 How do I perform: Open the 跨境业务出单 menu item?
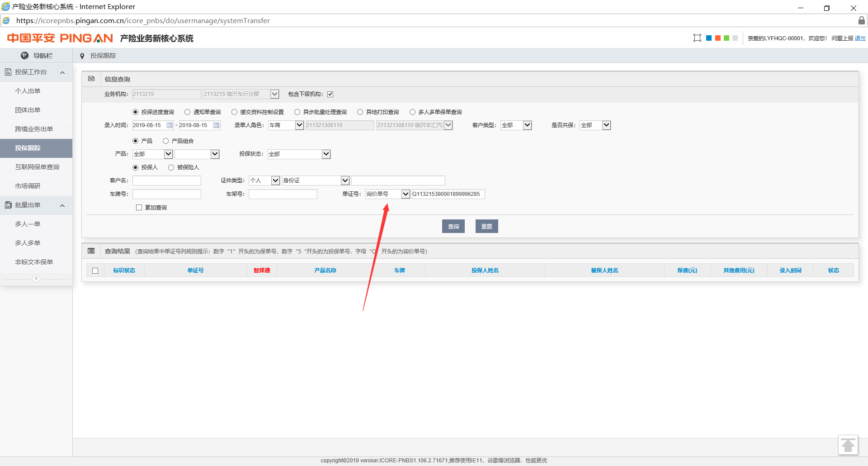pyautogui.click(x=36, y=129)
